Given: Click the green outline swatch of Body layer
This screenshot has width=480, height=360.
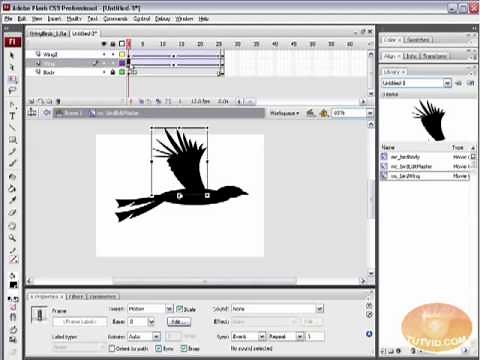Looking at the screenshot, I should pos(122,72).
